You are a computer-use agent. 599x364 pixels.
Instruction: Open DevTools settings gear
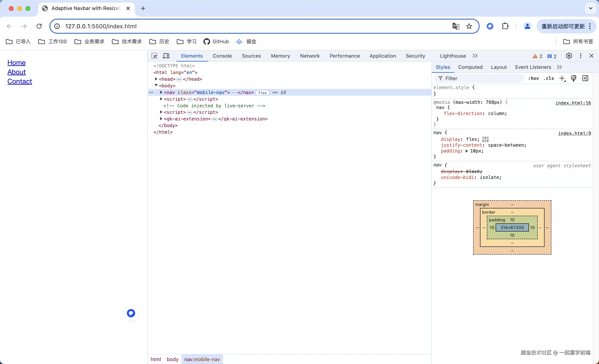pos(569,56)
